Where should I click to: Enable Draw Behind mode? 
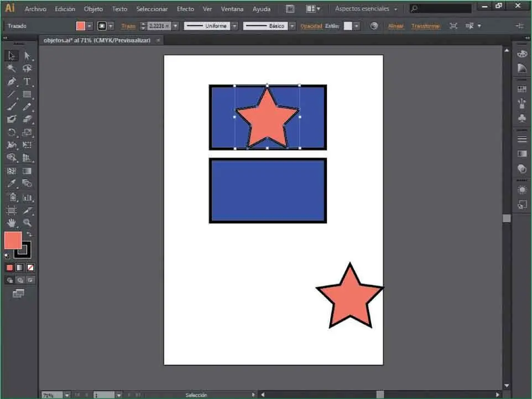pyautogui.click(x=20, y=280)
